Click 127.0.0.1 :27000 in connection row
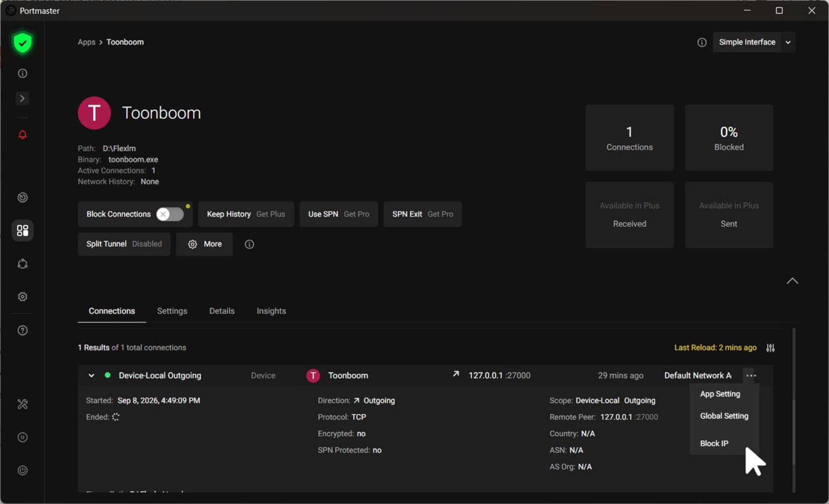Viewport: 829px width, 504px height. coord(499,375)
